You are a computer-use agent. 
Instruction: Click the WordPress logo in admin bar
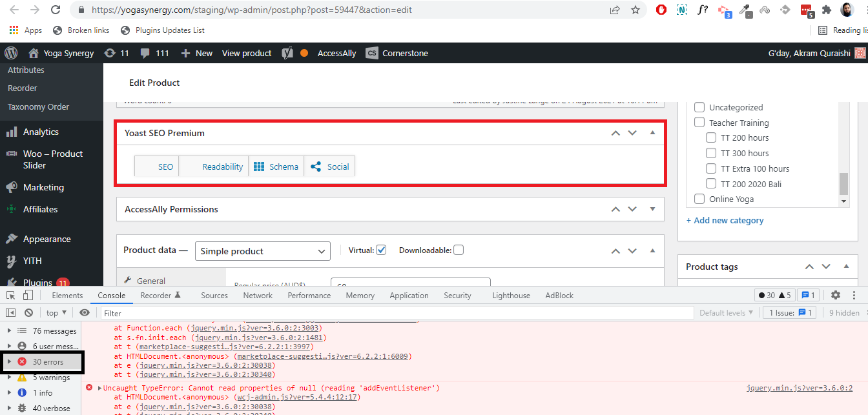tap(11, 53)
